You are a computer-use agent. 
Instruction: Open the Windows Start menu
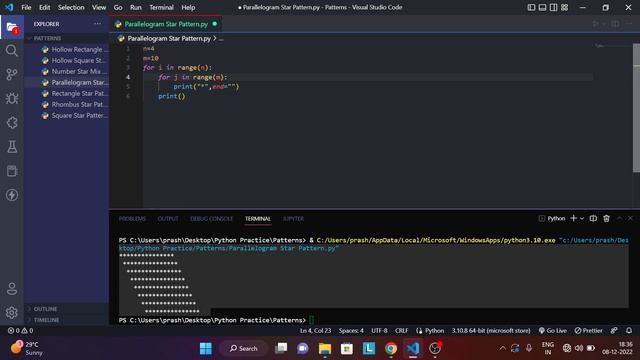pyautogui.click(x=206, y=348)
